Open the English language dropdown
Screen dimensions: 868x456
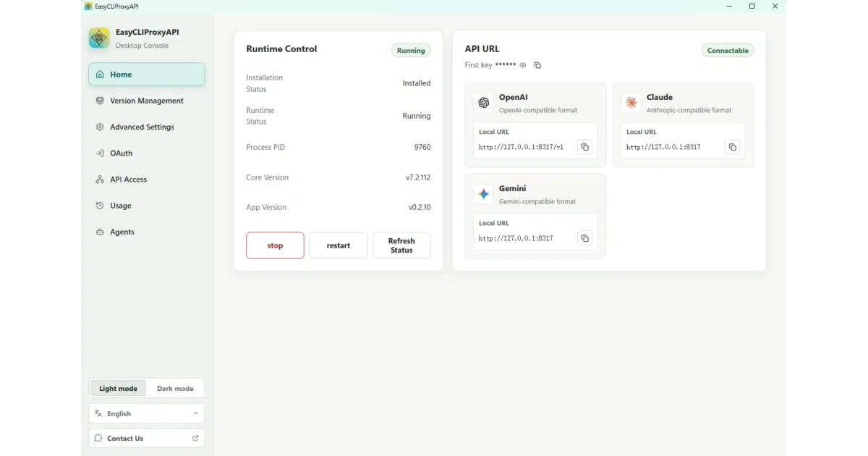(147, 413)
